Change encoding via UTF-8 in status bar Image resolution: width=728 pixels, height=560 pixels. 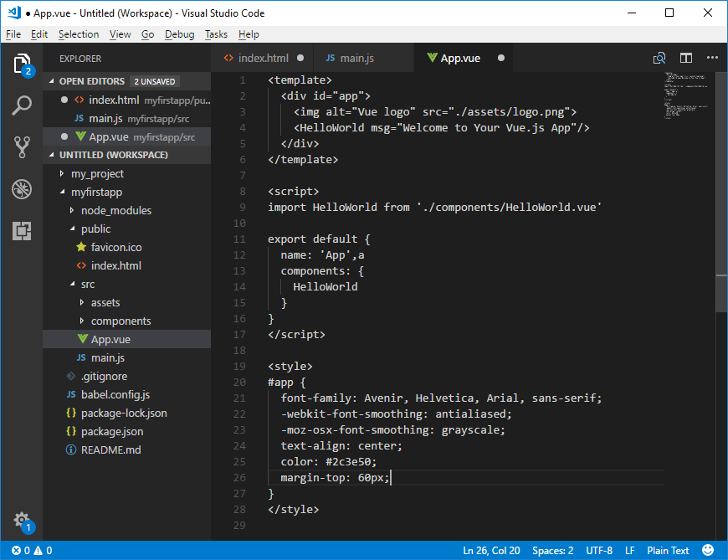click(x=599, y=550)
